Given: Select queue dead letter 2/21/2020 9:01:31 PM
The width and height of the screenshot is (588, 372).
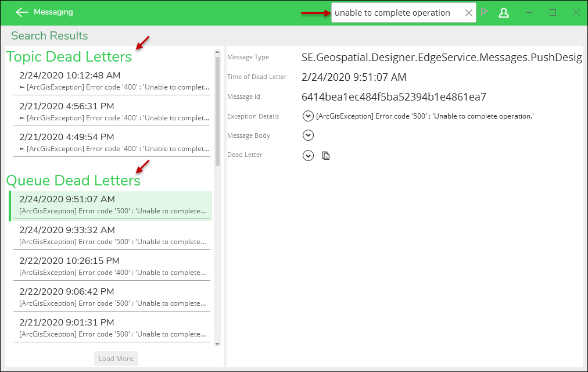Looking at the screenshot, I should [112, 328].
